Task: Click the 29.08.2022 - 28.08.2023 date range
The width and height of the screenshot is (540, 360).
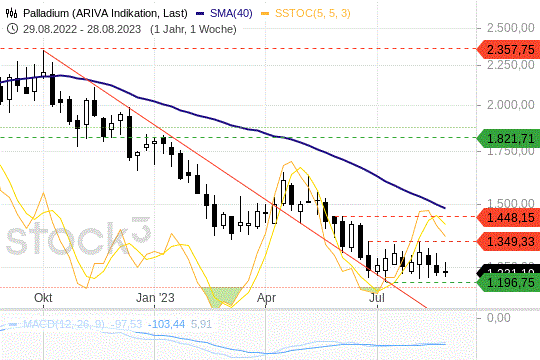Action: (x=82, y=29)
